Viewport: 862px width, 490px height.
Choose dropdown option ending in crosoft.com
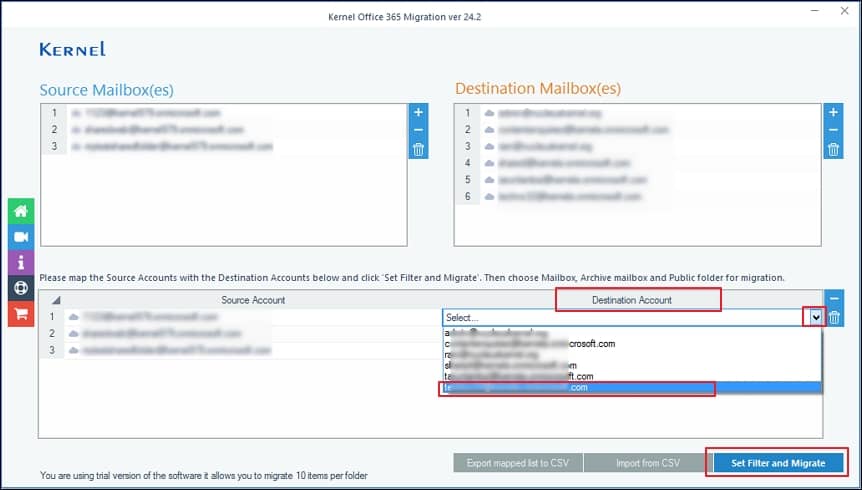tap(632, 344)
